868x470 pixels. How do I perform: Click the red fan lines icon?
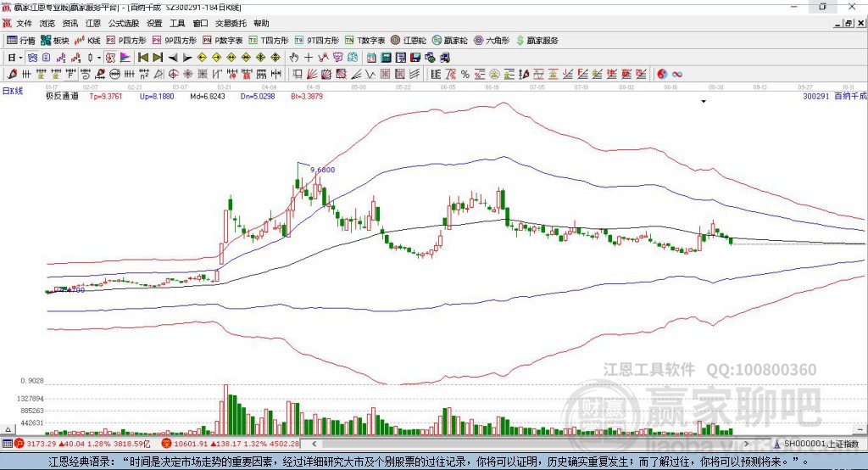312,74
